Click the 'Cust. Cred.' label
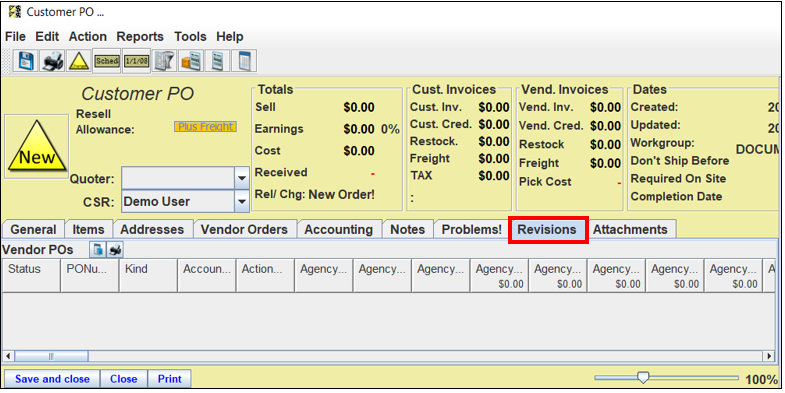The width and height of the screenshot is (785, 393). (441, 124)
